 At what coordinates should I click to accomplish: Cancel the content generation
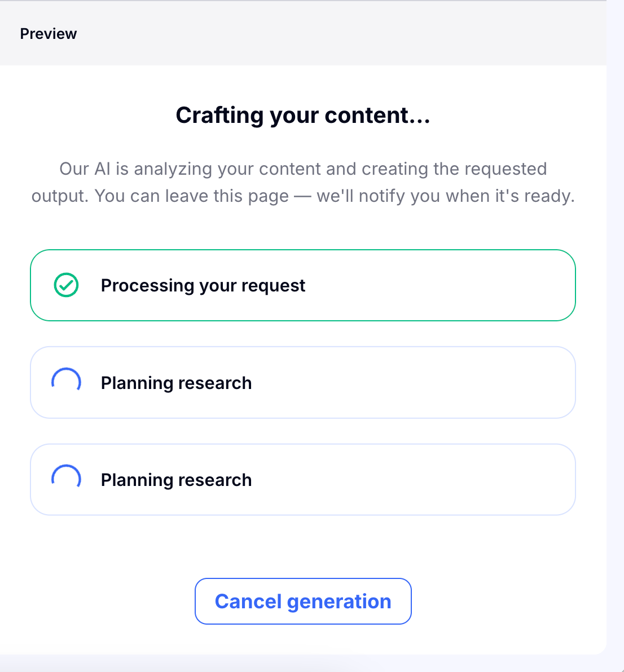[x=303, y=602]
